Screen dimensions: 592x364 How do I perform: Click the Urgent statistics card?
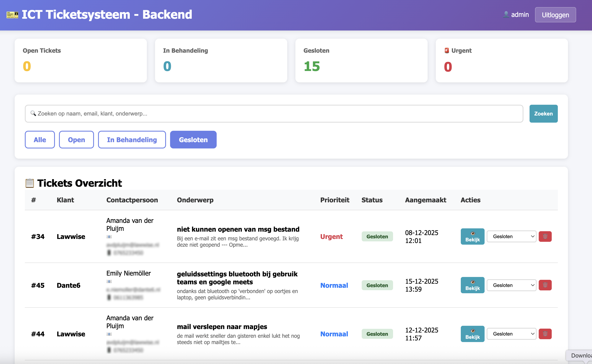click(501, 60)
